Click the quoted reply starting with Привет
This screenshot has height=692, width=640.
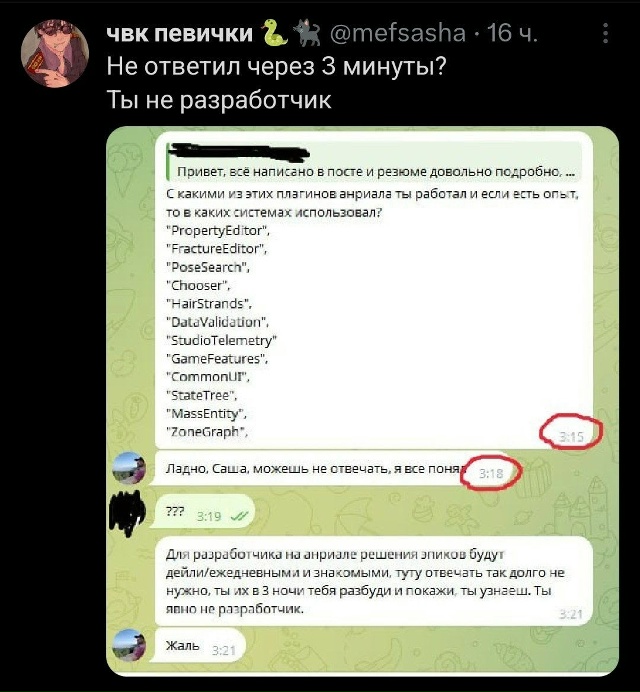(373, 162)
